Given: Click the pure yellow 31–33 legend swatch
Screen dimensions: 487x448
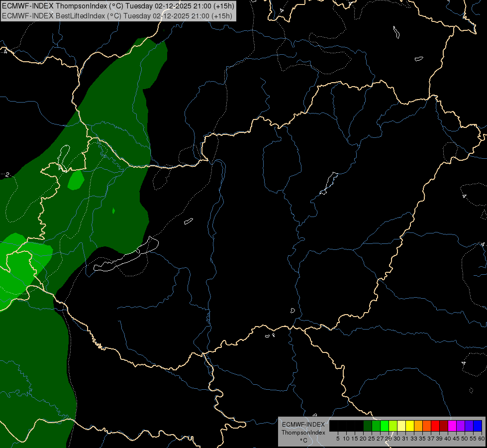Looking at the screenshot, I should pos(410,426).
